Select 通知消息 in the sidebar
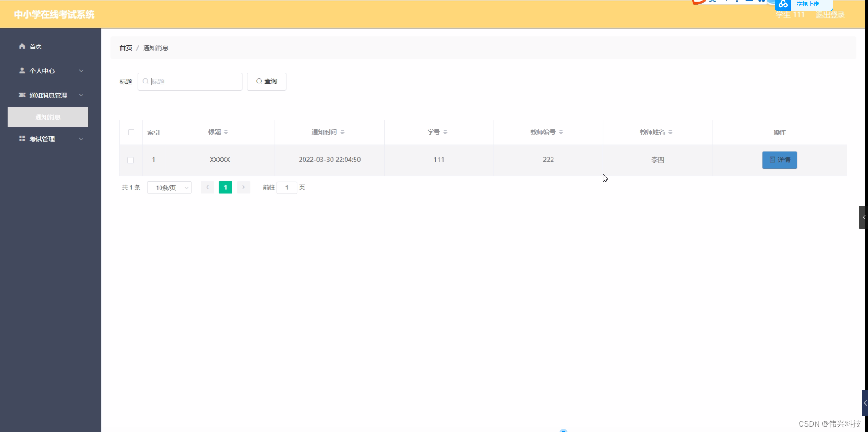 (x=47, y=117)
